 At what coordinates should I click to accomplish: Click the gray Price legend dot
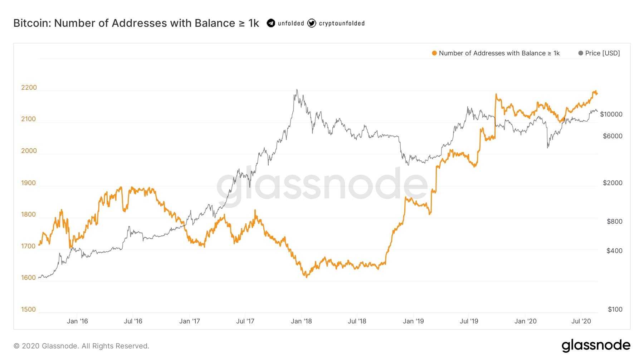point(581,53)
